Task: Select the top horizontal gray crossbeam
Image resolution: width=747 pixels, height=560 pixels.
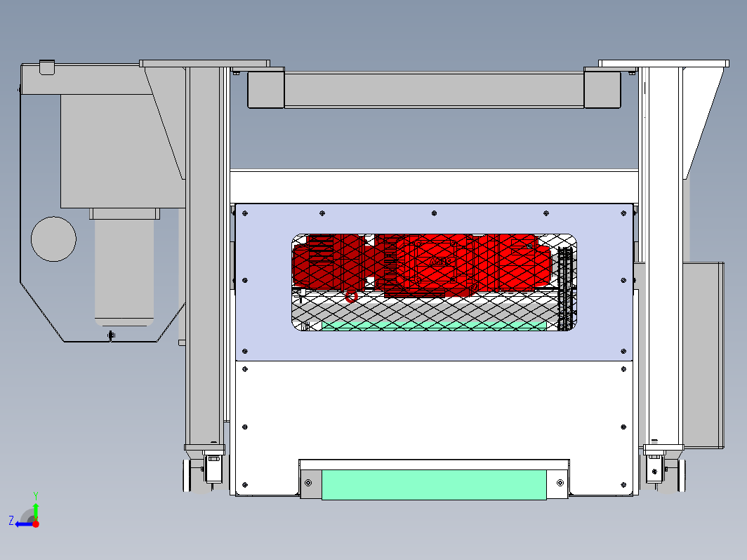Action: click(434, 90)
